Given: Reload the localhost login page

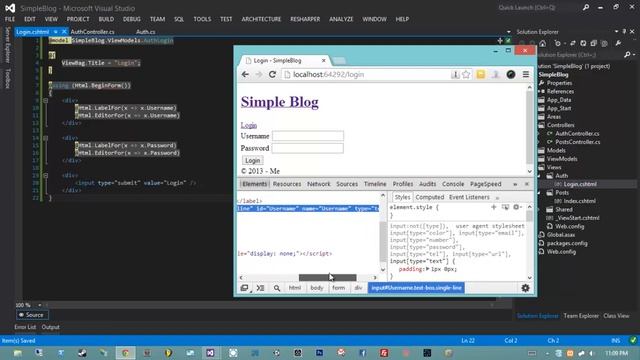Looking at the screenshot, I should (272, 74).
